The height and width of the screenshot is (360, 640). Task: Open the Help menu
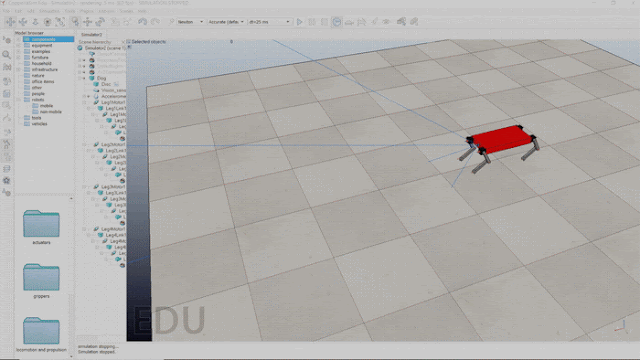[142, 11]
